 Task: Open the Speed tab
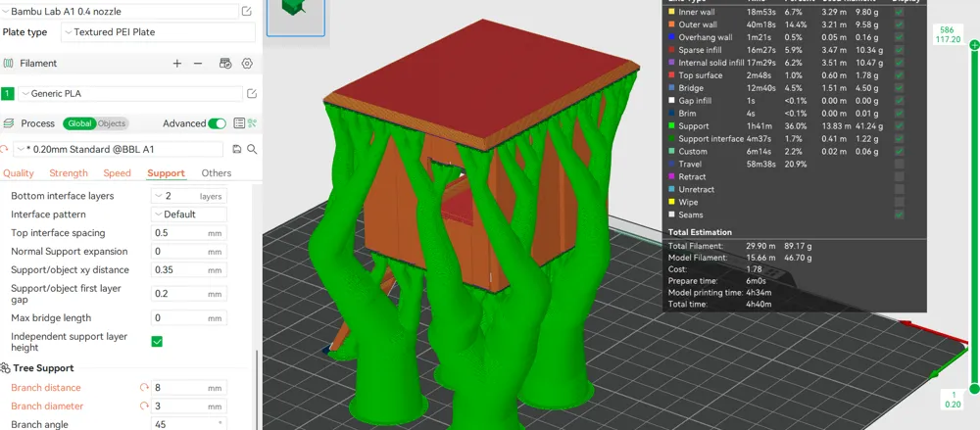click(117, 173)
